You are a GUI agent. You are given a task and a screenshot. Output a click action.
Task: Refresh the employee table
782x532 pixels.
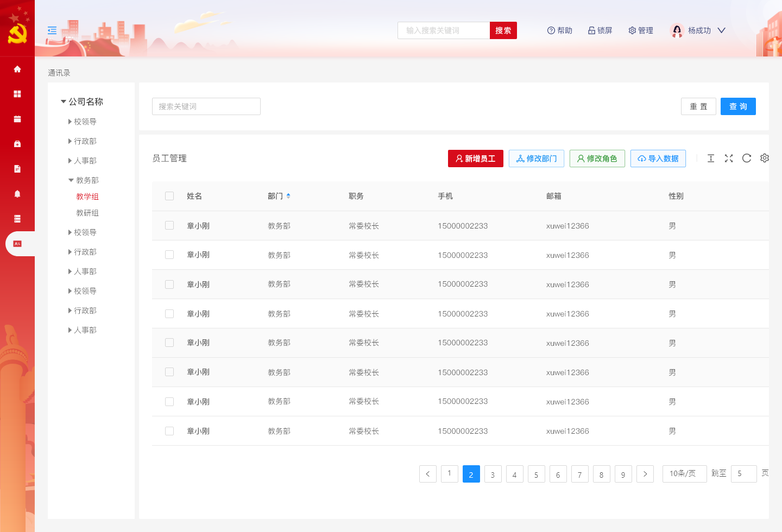[x=747, y=158]
